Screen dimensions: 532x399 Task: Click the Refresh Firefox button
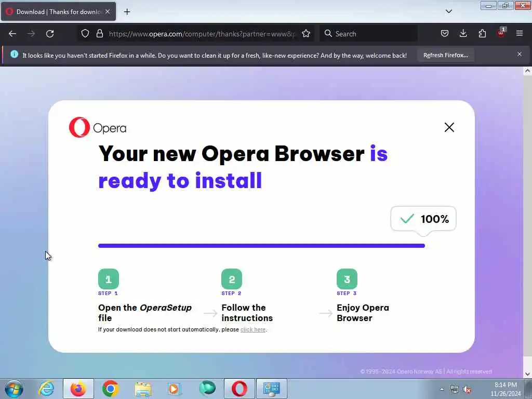(445, 55)
